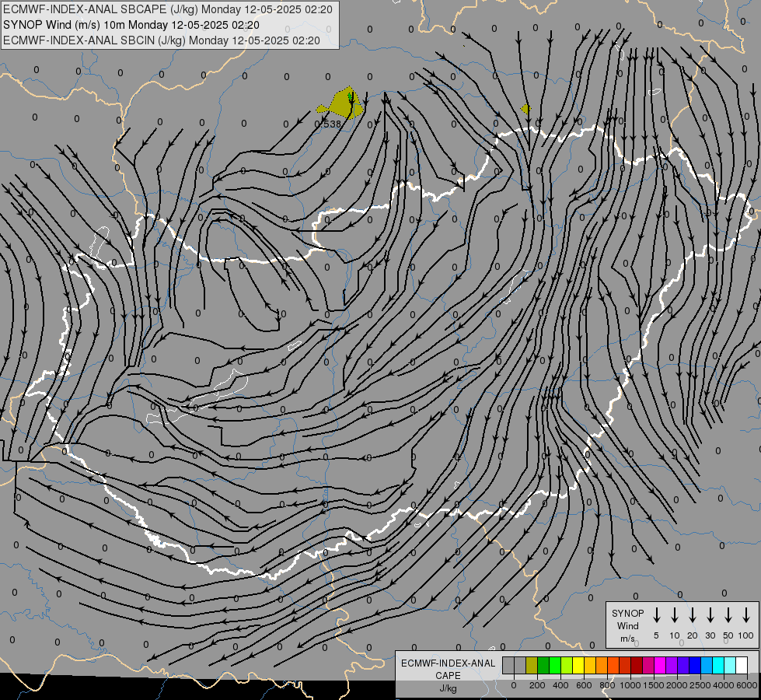Choose the bright cyan CAPE legend swatch
The width and height of the screenshot is (761, 700).
719,665
